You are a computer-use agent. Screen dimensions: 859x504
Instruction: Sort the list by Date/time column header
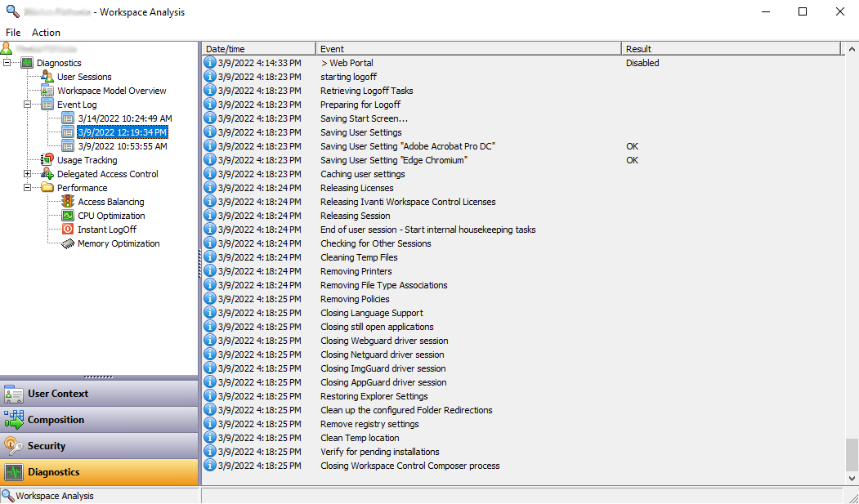(x=258, y=49)
